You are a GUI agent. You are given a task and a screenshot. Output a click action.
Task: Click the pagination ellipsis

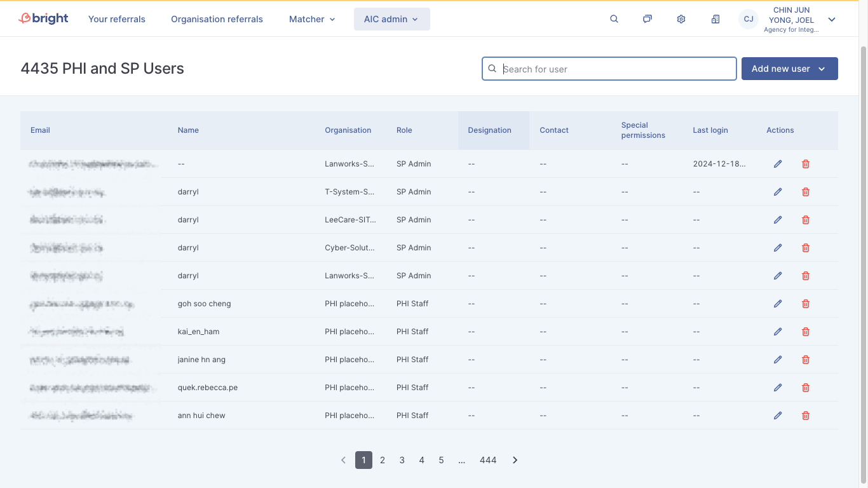click(x=462, y=460)
